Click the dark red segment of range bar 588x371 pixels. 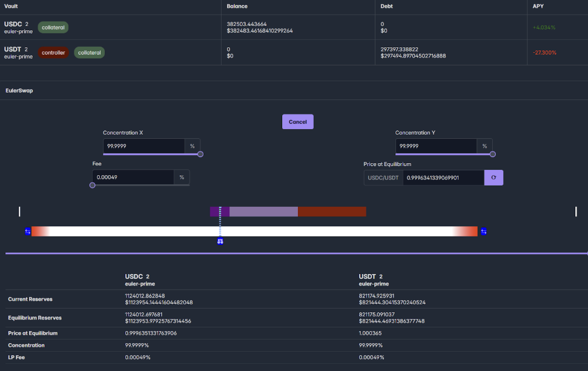point(332,212)
